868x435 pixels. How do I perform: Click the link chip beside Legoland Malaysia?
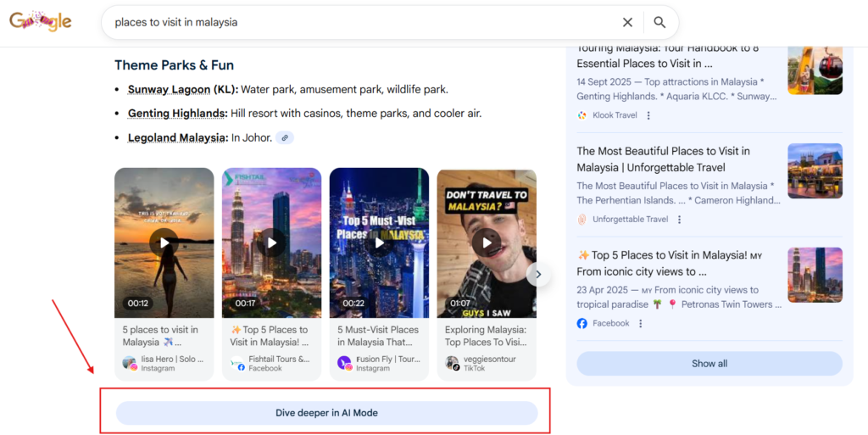click(x=285, y=137)
